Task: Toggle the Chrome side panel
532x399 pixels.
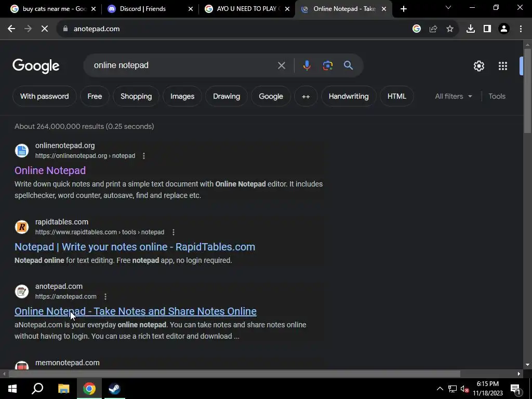Action: click(x=487, y=29)
